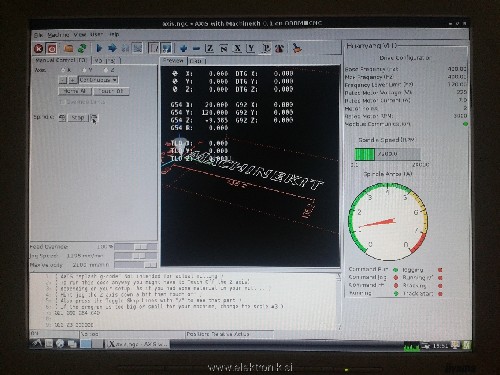The image size is (500, 375).
Task: Switch to the MDI [F5] tab
Action: 106,61
